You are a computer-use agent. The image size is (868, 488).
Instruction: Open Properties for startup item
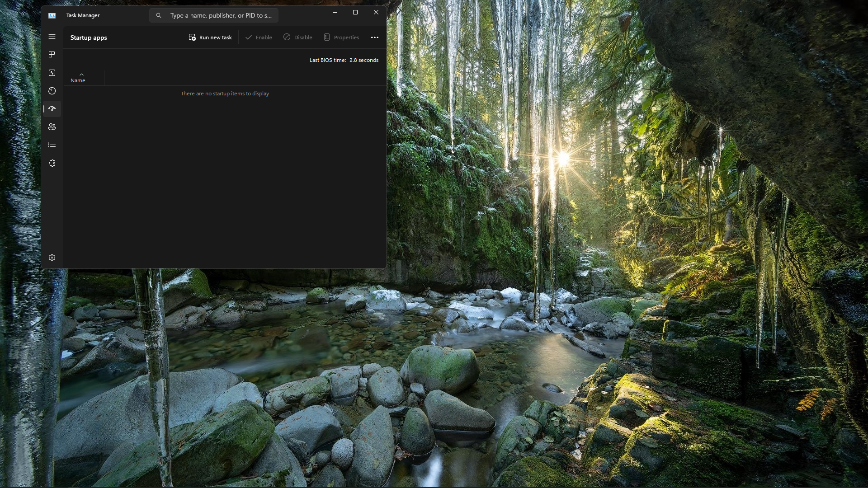(341, 38)
